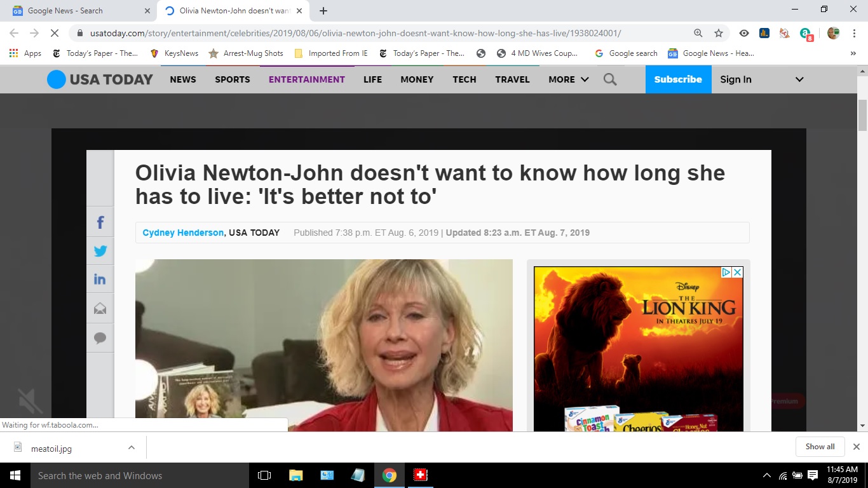This screenshot has height=488, width=868.
Task: Open 4 MD Wives Coup... bookmark
Action: click(538, 53)
